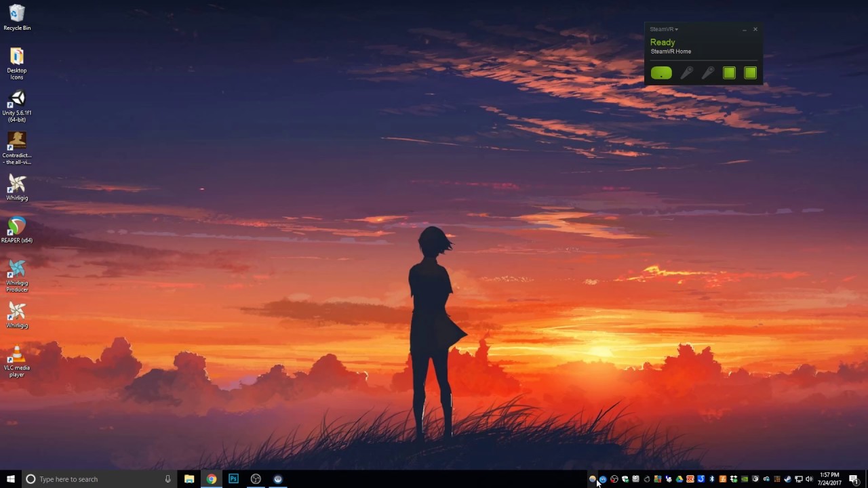The image size is (868, 488).
Task: Open the Action Center notifications icon
Action: click(x=854, y=479)
